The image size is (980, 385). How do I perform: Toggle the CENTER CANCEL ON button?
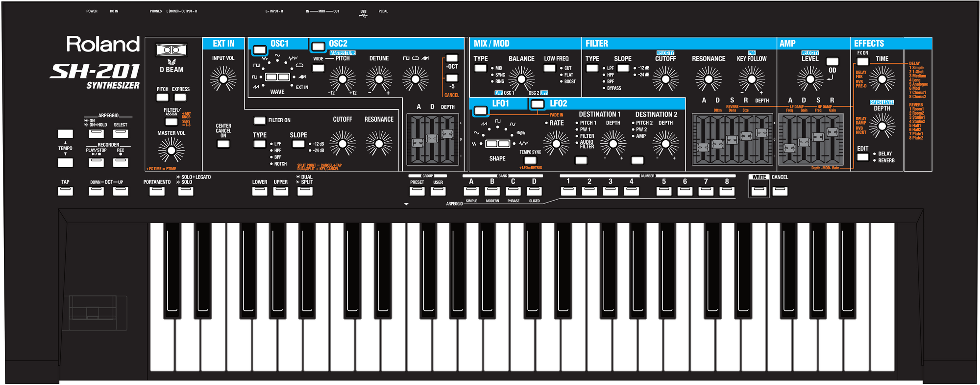tap(223, 144)
